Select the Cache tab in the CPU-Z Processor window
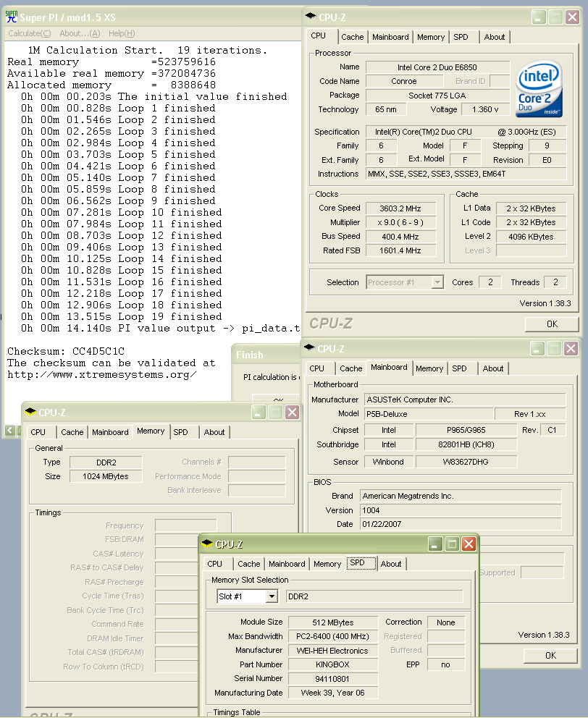 tap(353, 37)
